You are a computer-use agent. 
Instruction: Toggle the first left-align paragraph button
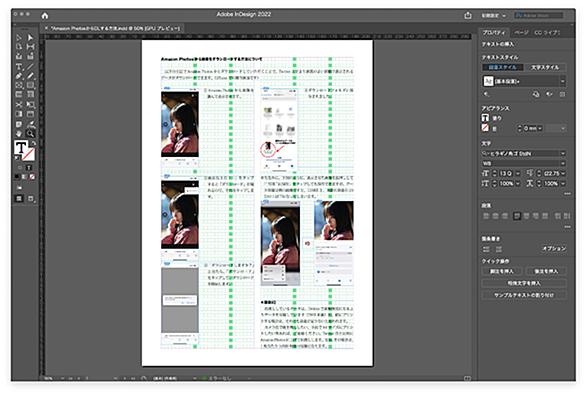[x=486, y=216]
